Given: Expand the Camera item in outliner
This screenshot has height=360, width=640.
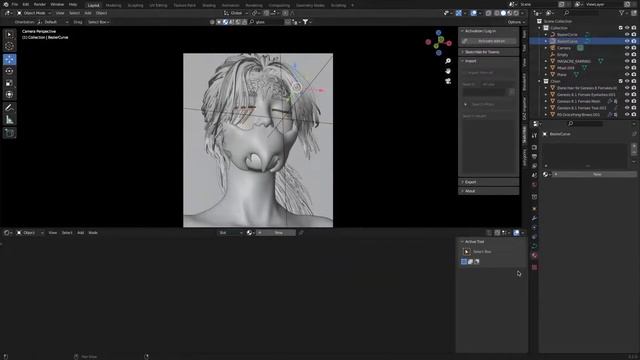Looking at the screenshot, I should click(546, 48).
